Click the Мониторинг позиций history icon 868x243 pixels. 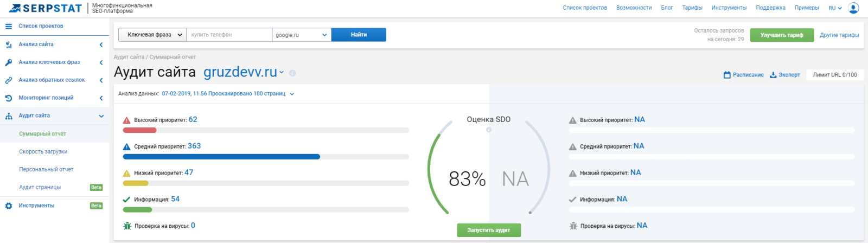[9, 98]
